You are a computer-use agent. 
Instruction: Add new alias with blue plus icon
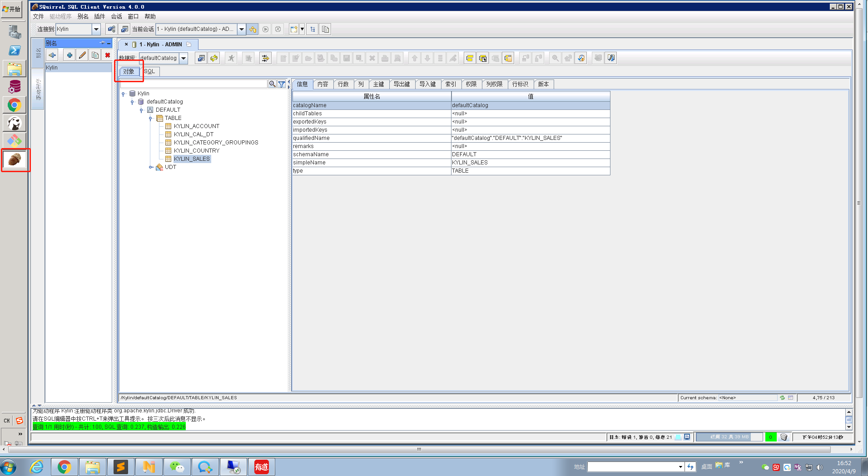[69, 55]
